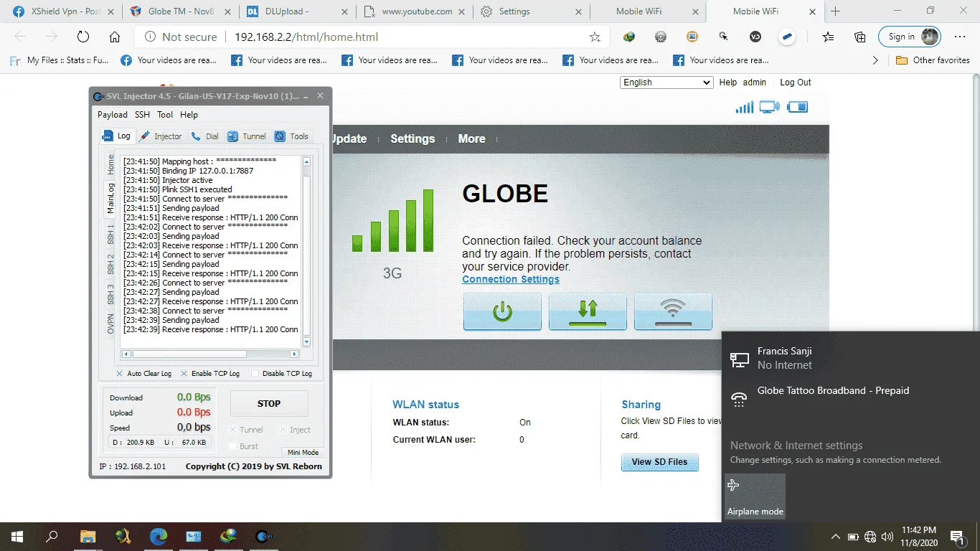Open taskbar search magnifier
The height and width of the screenshot is (551, 980).
tap(52, 536)
